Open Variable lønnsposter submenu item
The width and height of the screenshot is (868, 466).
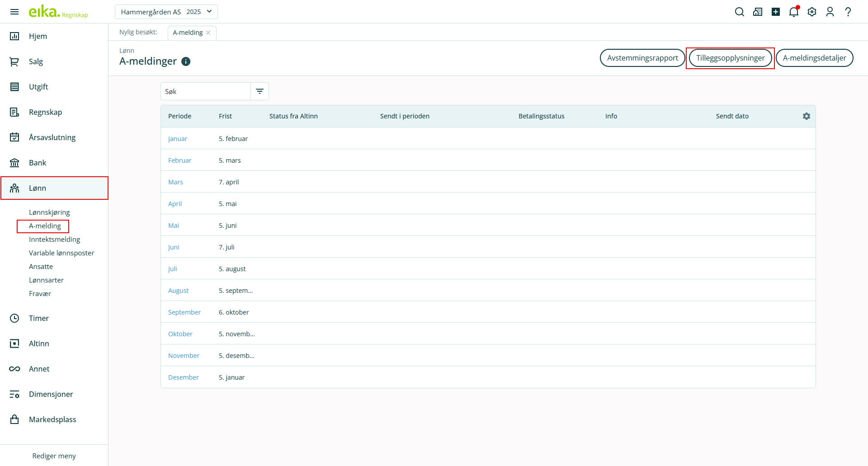[61, 253]
